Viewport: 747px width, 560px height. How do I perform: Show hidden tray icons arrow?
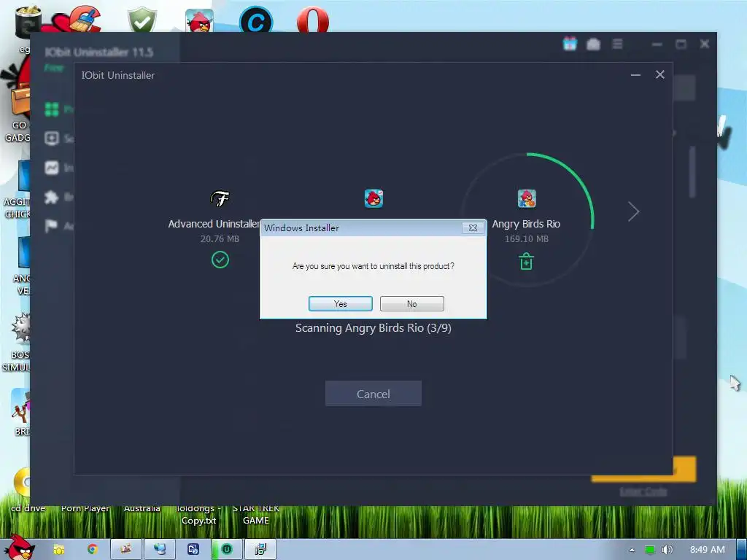click(x=632, y=550)
